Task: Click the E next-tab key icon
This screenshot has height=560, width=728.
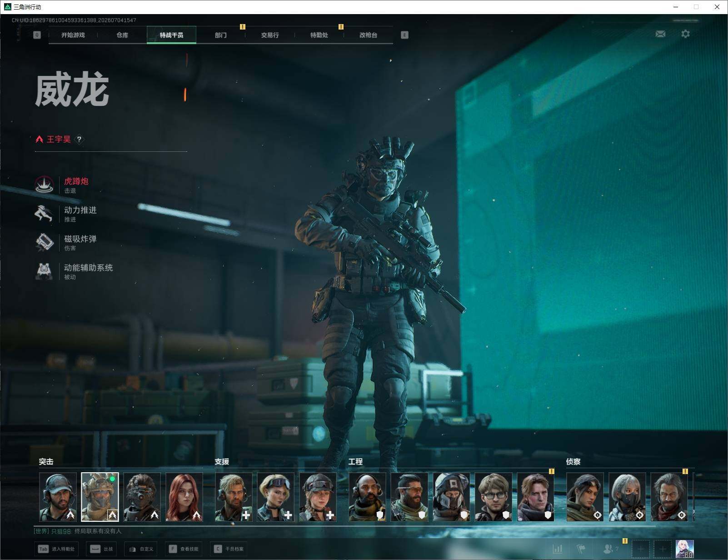Action: (x=404, y=35)
